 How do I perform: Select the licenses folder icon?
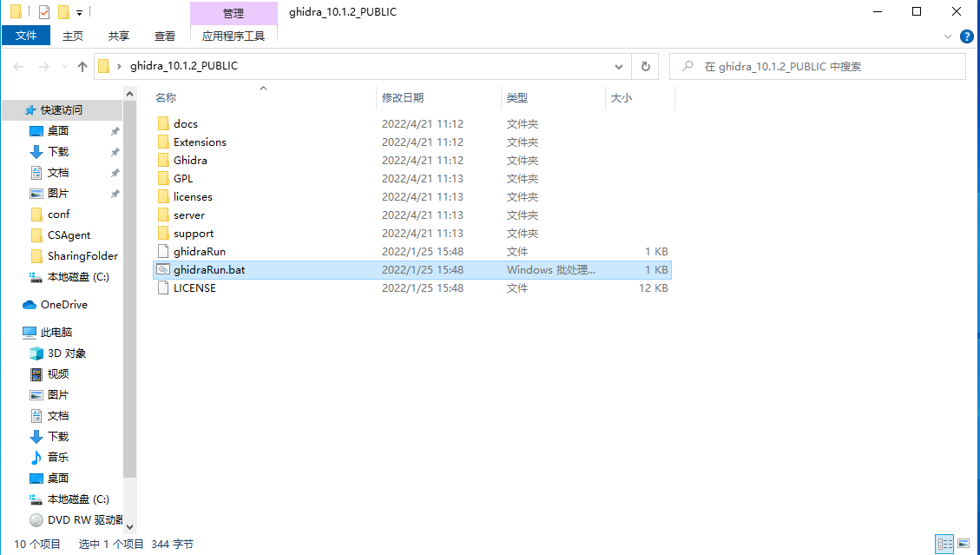163,196
